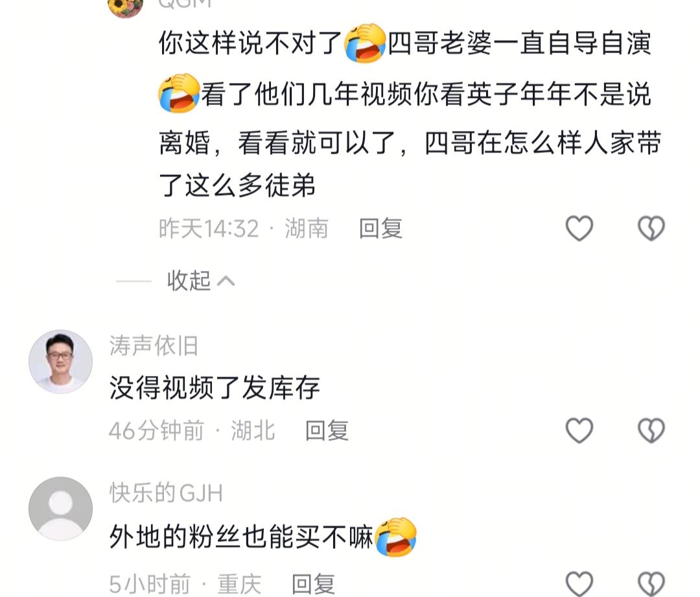Tap the laughing emoji in 快乐的GJH's comment
The image size is (700, 597).
[395, 537]
